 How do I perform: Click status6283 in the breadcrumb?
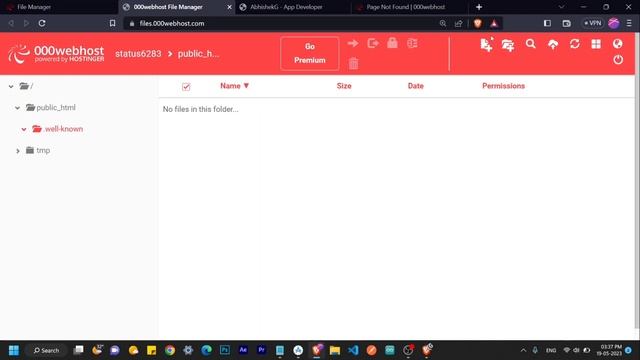click(x=138, y=54)
